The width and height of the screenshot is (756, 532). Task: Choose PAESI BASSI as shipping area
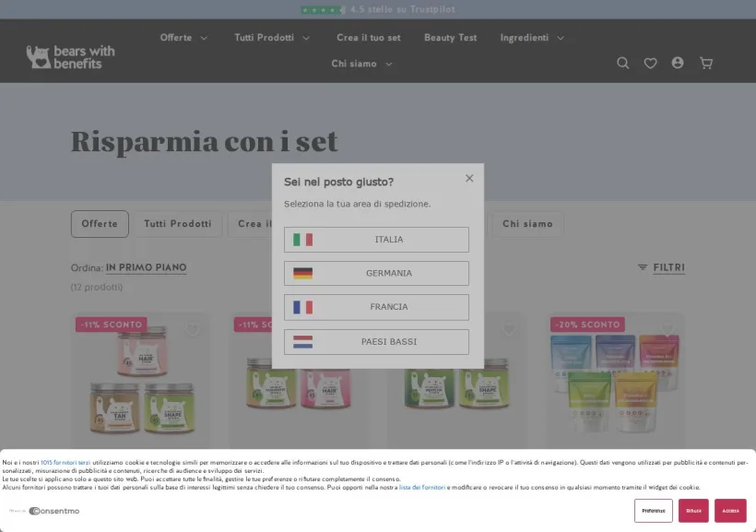pyautogui.click(x=376, y=342)
